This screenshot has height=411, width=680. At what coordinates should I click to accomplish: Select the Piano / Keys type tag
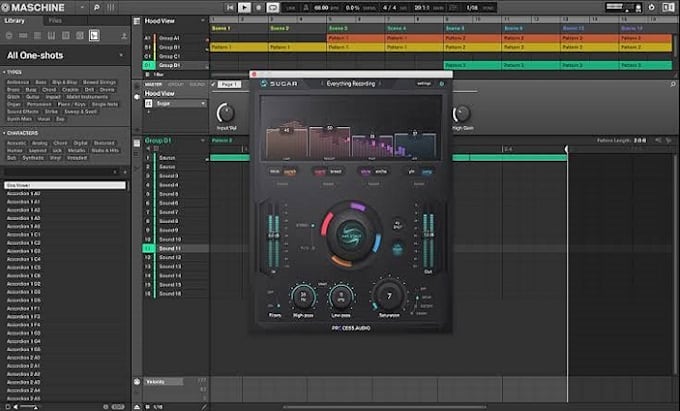coord(72,104)
